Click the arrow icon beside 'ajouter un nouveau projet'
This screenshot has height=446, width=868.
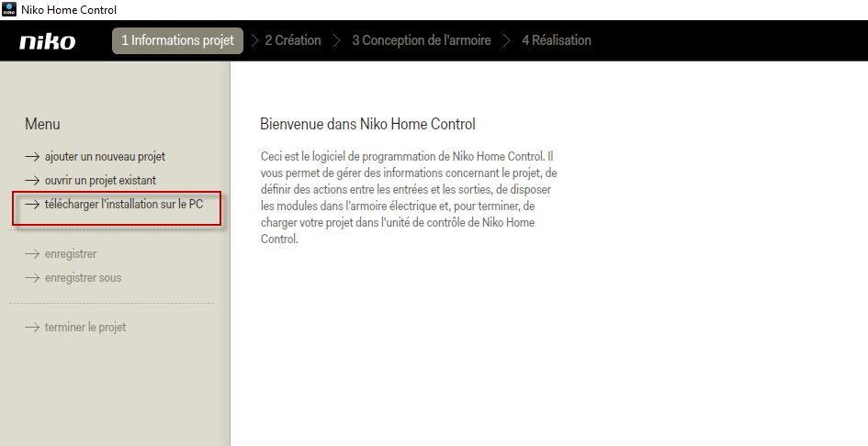(32, 157)
